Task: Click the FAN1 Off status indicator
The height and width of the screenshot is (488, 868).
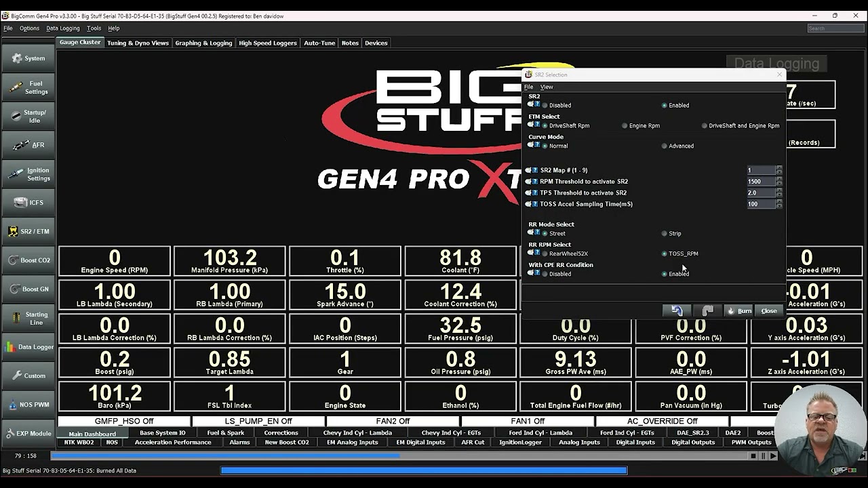Action: tap(528, 421)
